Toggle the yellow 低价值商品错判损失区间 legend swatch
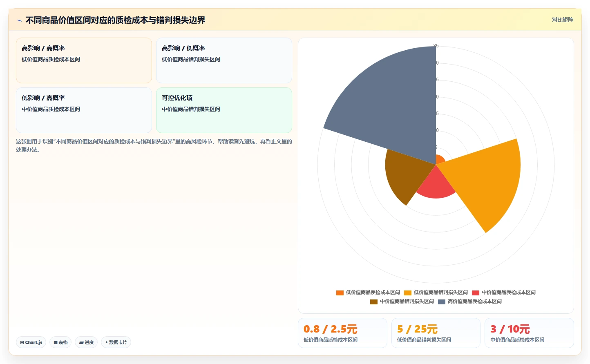Viewport: 590px width, 364px height. click(x=407, y=293)
